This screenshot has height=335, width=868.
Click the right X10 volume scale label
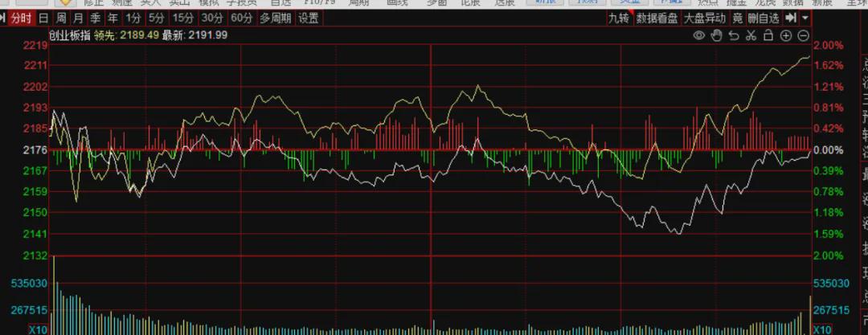point(822,330)
